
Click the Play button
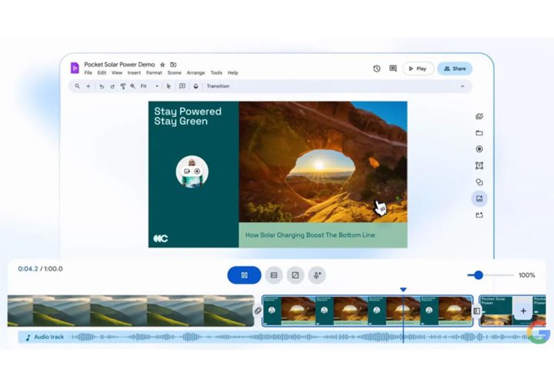(418, 68)
